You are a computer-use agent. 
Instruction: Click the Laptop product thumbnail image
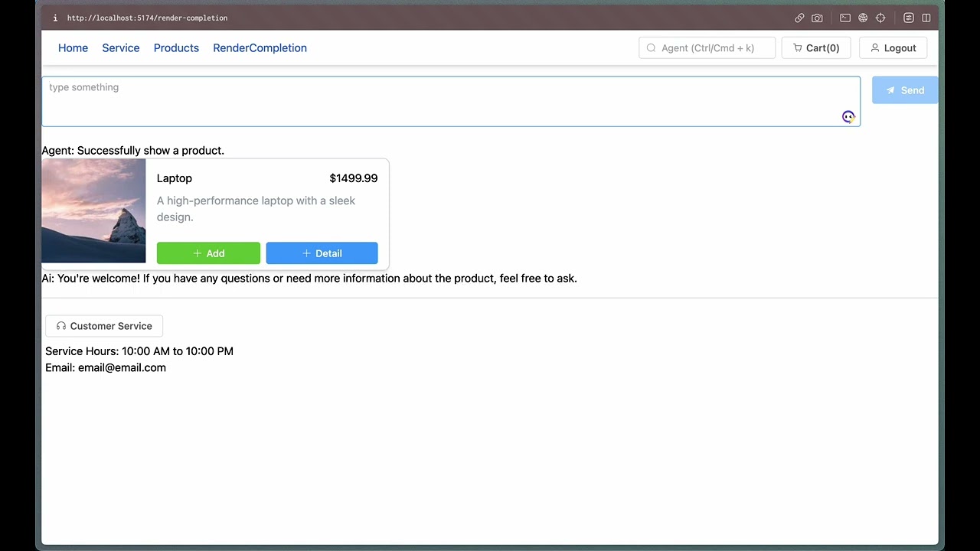point(93,210)
